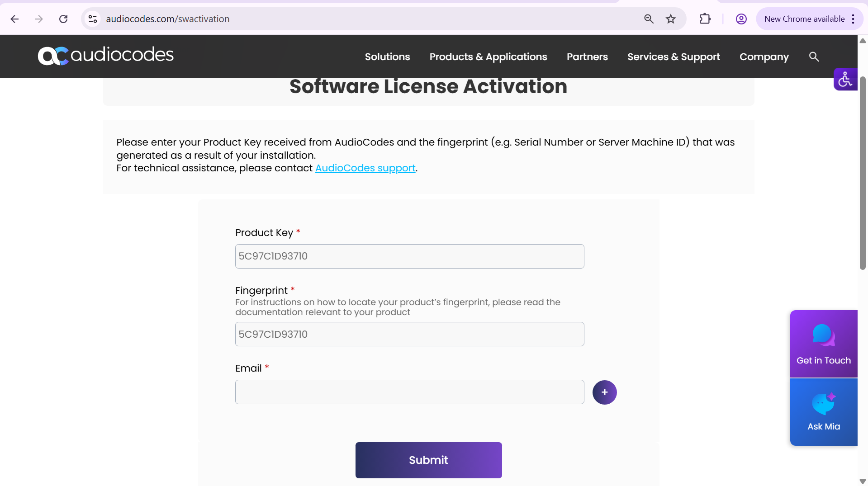Focus the Email input field
Screen dimensions: 868x486
(x=409, y=392)
